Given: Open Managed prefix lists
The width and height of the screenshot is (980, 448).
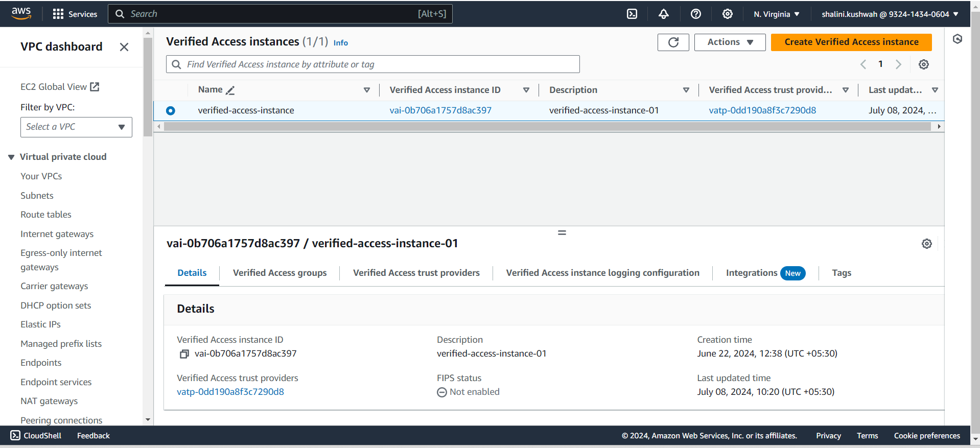Looking at the screenshot, I should (x=61, y=344).
